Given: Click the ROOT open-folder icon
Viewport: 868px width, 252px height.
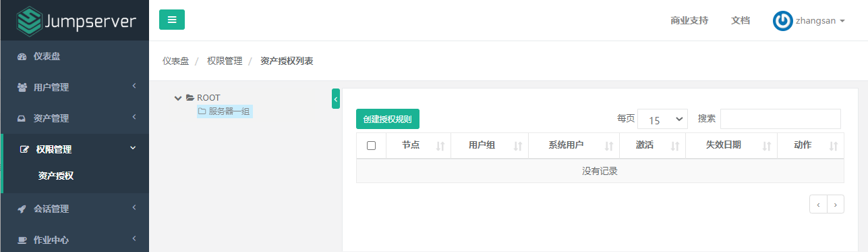Looking at the screenshot, I should pyautogui.click(x=190, y=98).
